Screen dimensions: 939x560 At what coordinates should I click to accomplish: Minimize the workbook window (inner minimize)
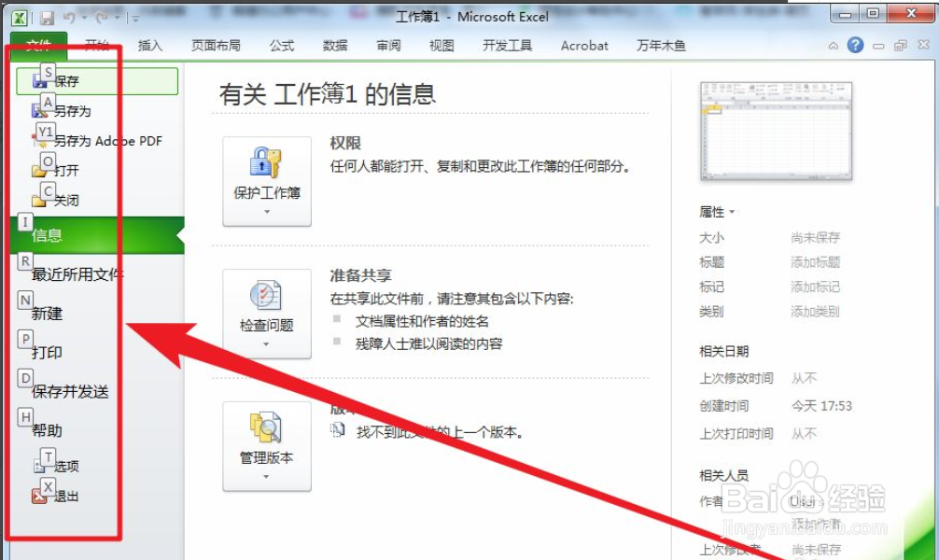point(878,46)
